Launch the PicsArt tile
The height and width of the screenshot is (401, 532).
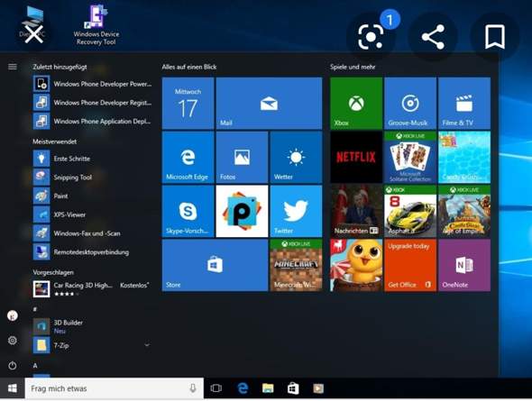242,211
